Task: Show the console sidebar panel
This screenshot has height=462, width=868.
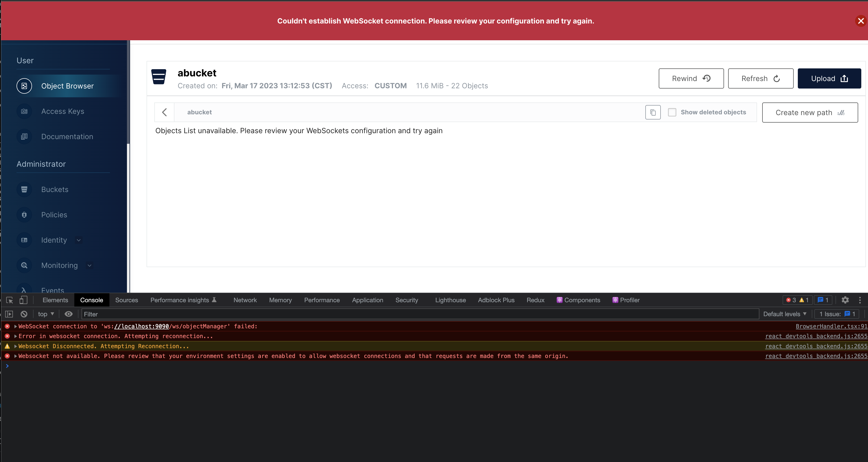Action: coord(9,314)
